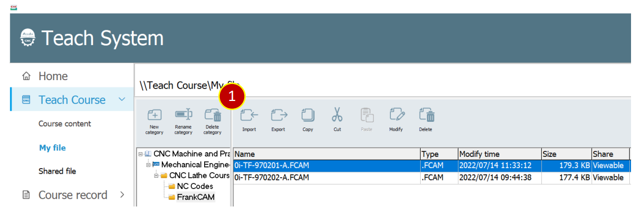The image size is (644, 211).
Task: Select file 0i-TF-970201-A.FCAM
Action: 271,166
